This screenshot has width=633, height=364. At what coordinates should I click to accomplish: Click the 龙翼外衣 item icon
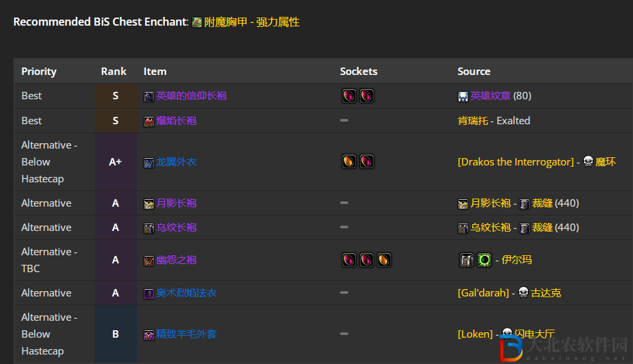[x=149, y=163]
